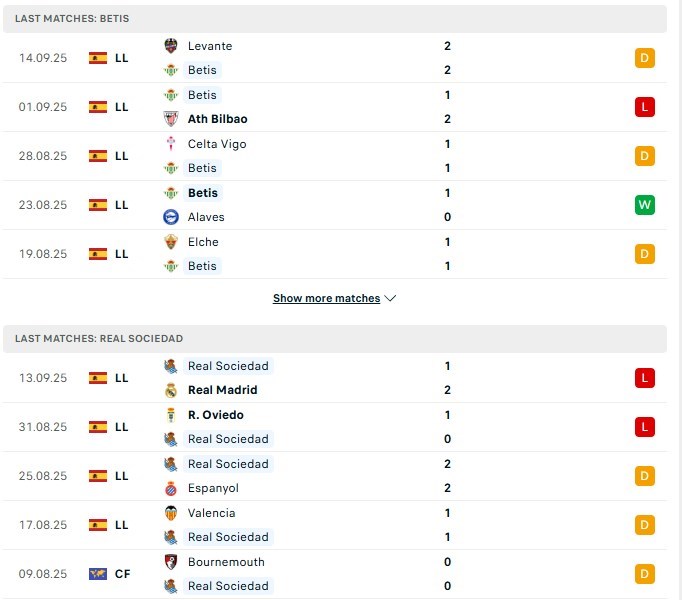The height and width of the screenshot is (600, 682).
Task: Select the Real Sociedad team name on 25.08.25
Action: pyautogui.click(x=228, y=464)
